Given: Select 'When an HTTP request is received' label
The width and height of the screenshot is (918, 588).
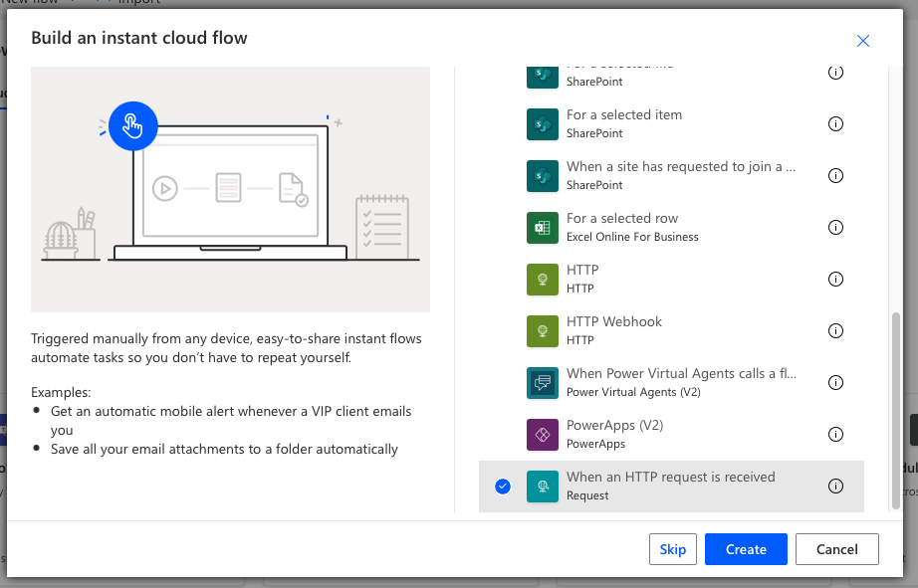Looking at the screenshot, I should point(670,477).
